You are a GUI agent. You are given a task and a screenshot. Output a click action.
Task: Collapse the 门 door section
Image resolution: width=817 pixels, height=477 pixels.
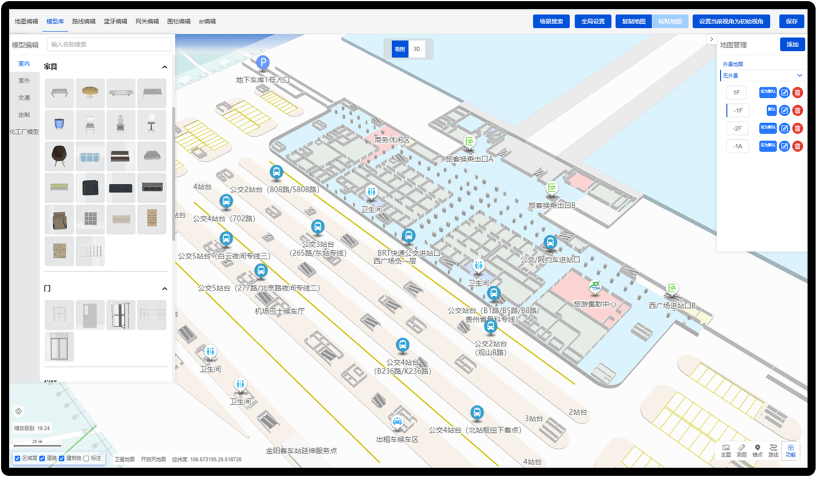pos(165,289)
